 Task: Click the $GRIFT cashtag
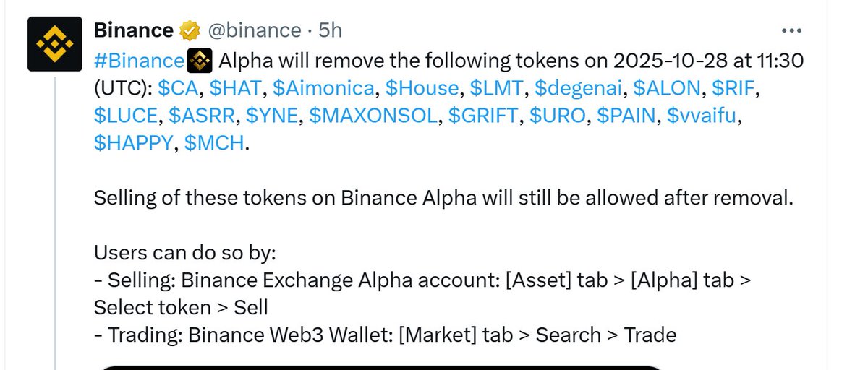tap(484, 116)
